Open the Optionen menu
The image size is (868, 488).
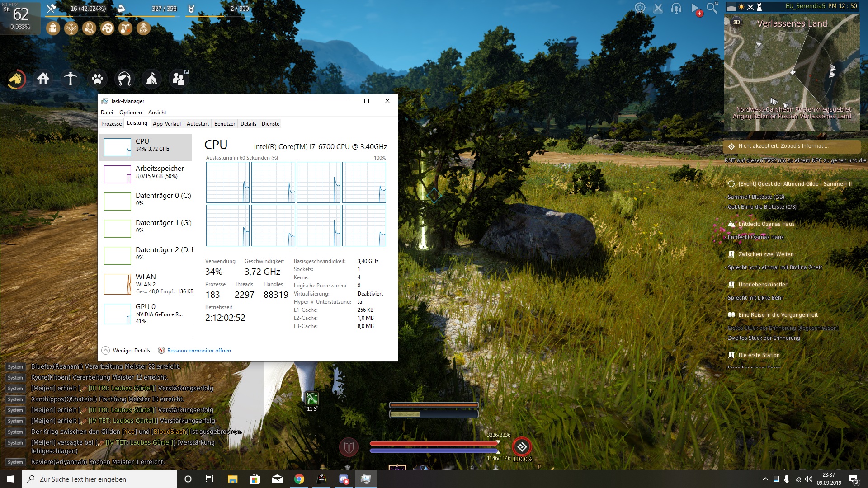coord(131,113)
